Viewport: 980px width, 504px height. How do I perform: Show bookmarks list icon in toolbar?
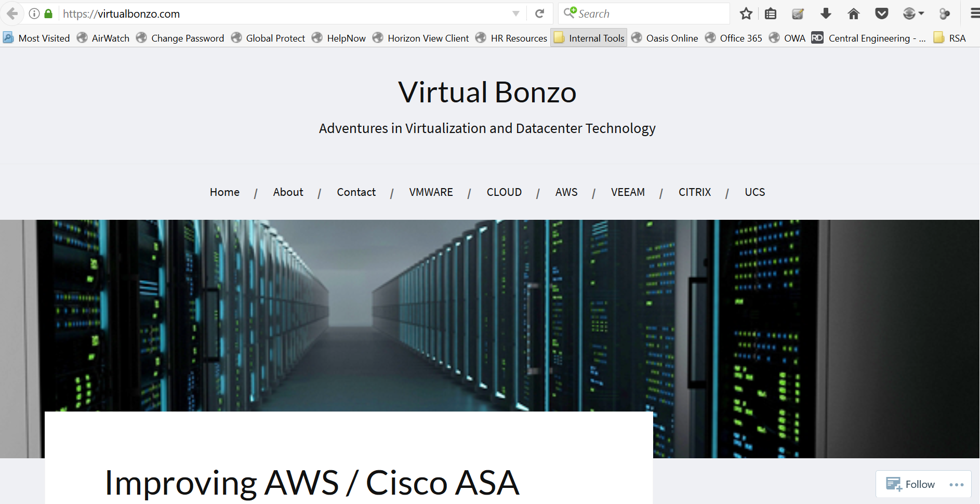click(771, 14)
